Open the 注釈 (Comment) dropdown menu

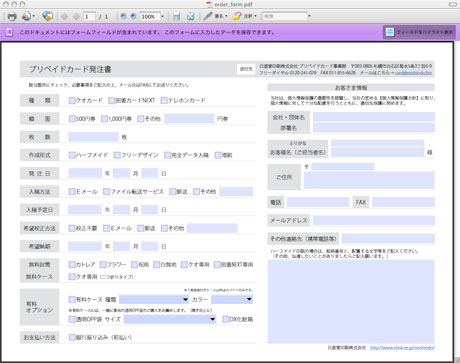click(250, 16)
